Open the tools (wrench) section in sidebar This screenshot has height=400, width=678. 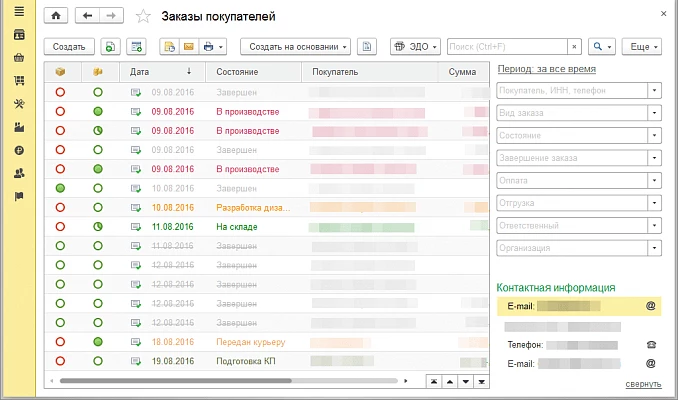pos(19,104)
